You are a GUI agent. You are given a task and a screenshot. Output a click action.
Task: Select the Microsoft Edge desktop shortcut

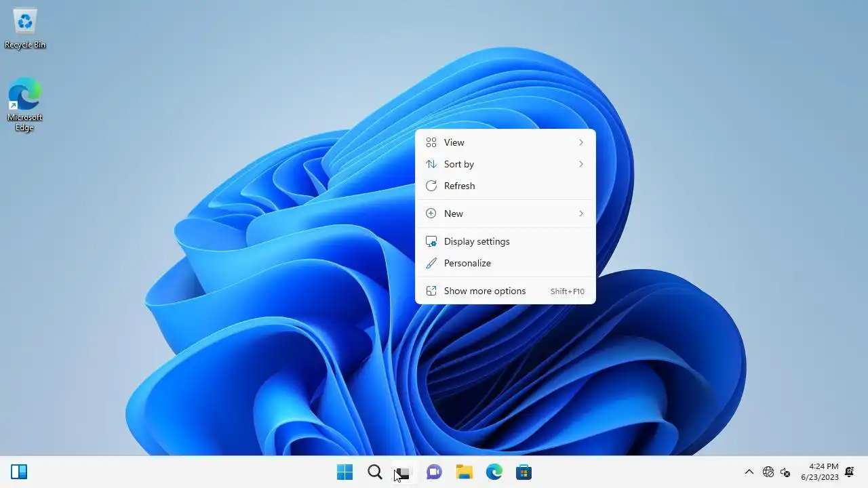point(25,105)
